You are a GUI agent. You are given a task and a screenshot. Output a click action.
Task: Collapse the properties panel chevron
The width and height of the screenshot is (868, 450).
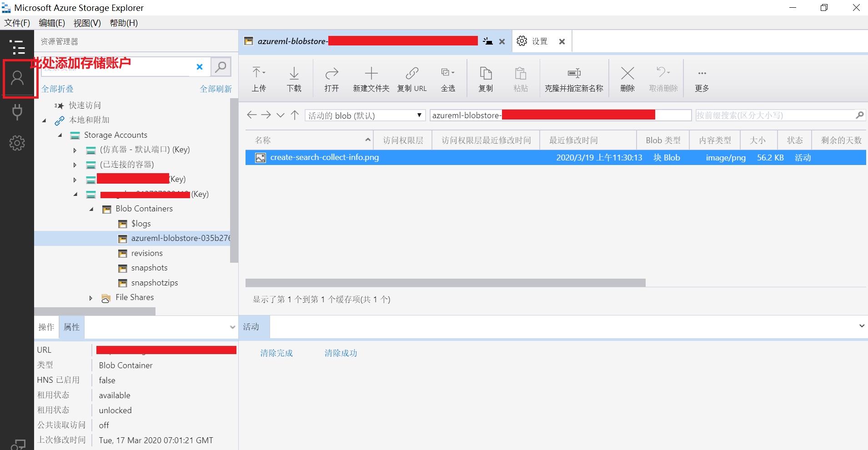pyautogui.click(x=232, y=327)
